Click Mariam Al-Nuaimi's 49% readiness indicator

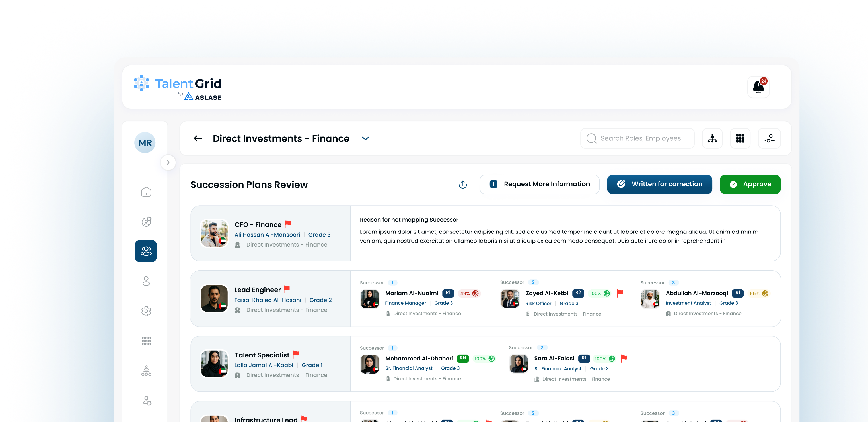469,294
